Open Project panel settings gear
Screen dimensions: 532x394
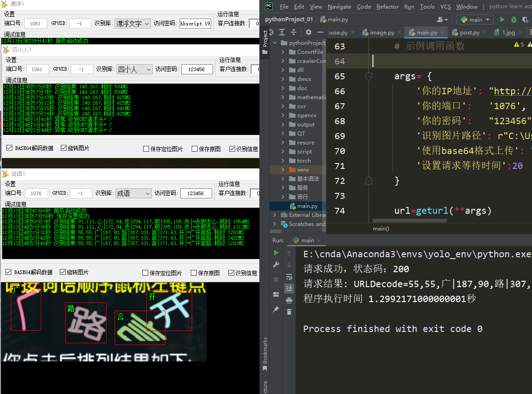[x=308, y=32]
